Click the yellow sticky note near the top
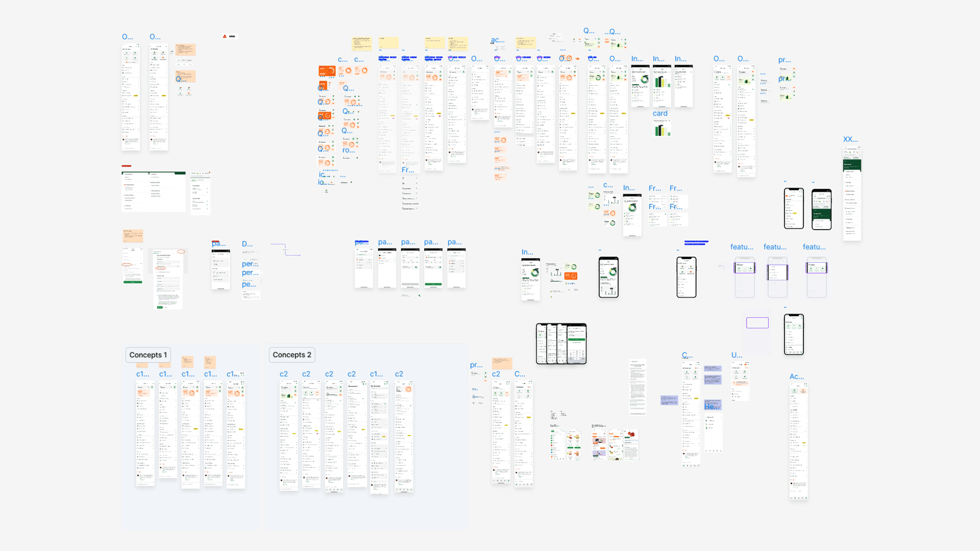The width and height of the screenshot is (980, 551). coord(389,43)
